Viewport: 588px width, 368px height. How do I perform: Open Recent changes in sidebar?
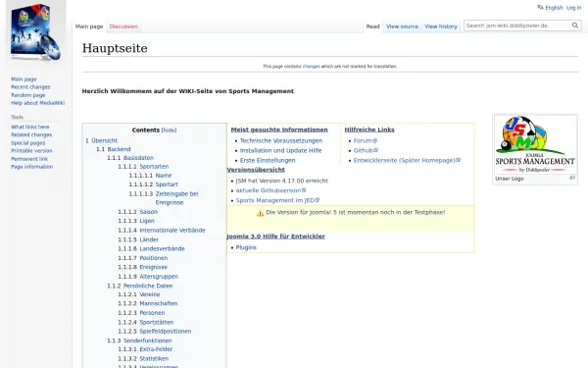pos(30,87)
